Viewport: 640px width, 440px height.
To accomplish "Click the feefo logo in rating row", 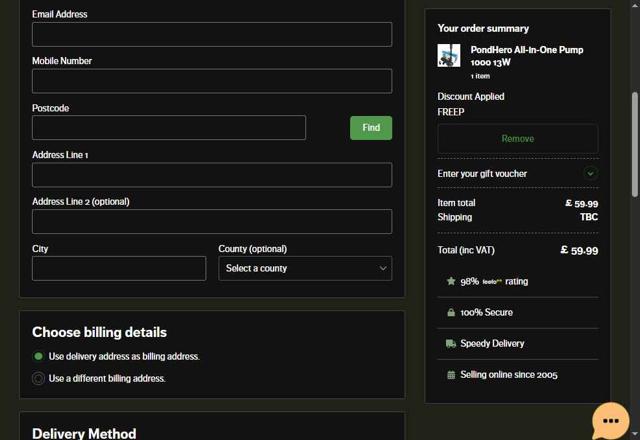I will pos(491,282).
